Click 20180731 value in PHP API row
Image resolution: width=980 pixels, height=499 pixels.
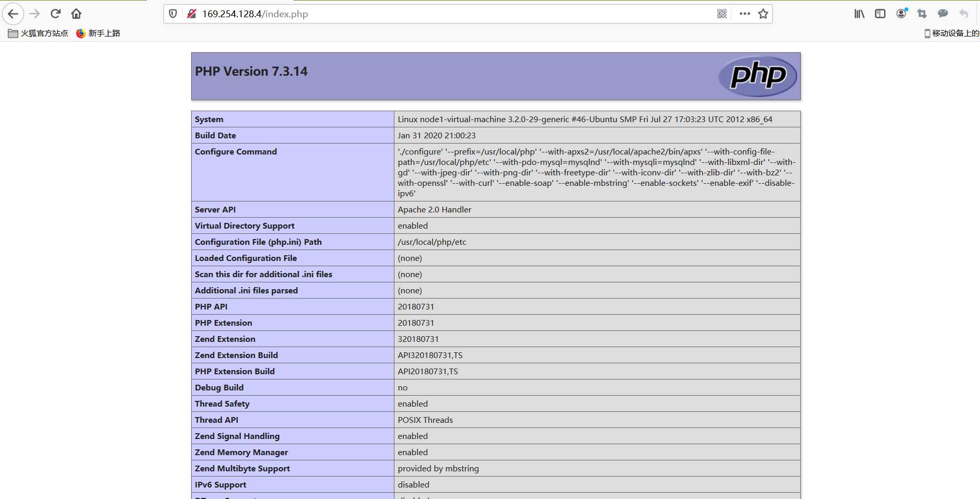pyautogui.click(x=416, y=307)
